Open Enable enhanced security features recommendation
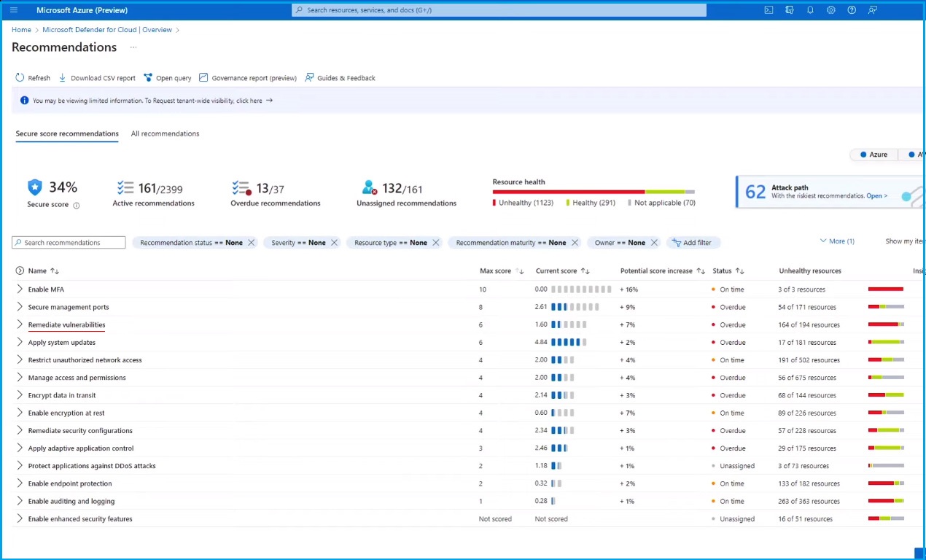Viewport: 926px width, 560px height. pos(80,519)
